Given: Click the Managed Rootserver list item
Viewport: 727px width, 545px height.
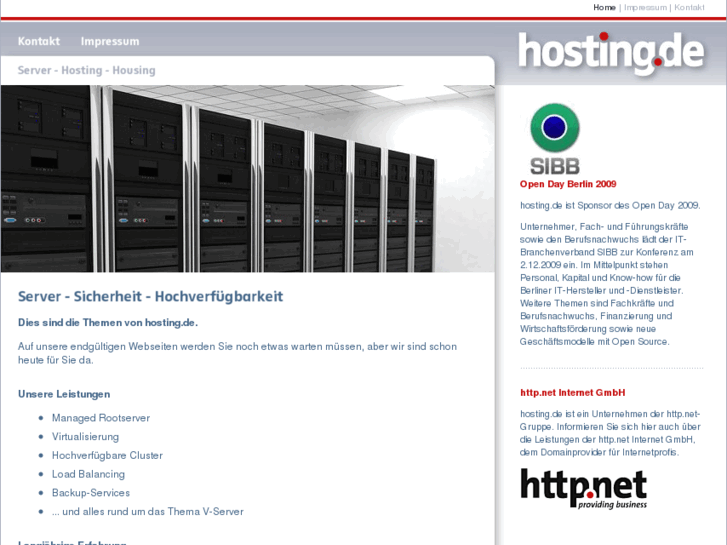Looking at the screenshot, I should (101, 418).
